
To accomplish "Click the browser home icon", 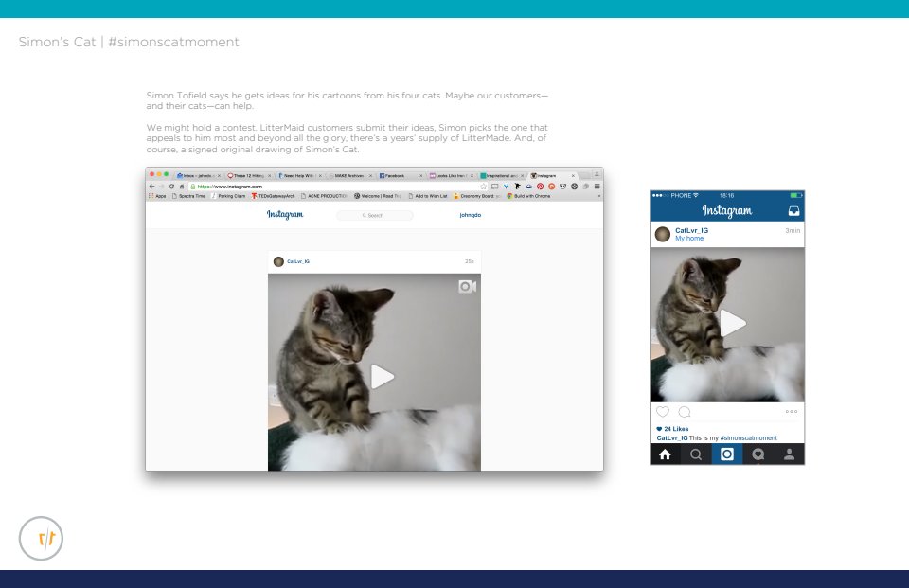I will click(x=182, y=187).
